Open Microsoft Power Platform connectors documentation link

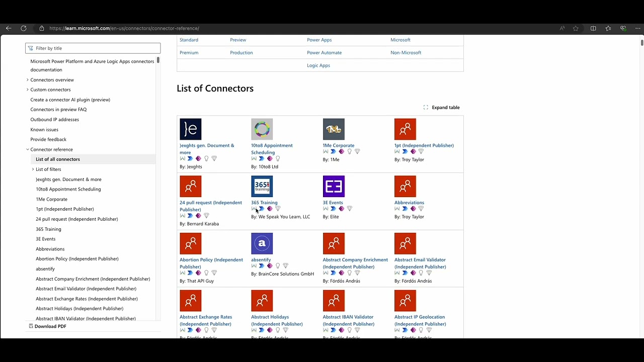92,65
